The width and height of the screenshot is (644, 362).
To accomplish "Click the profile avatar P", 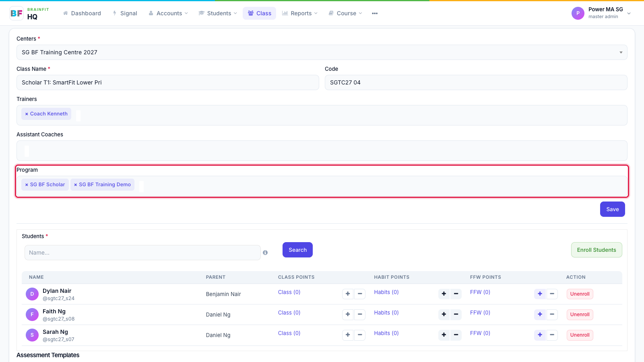I will (578, 13).
